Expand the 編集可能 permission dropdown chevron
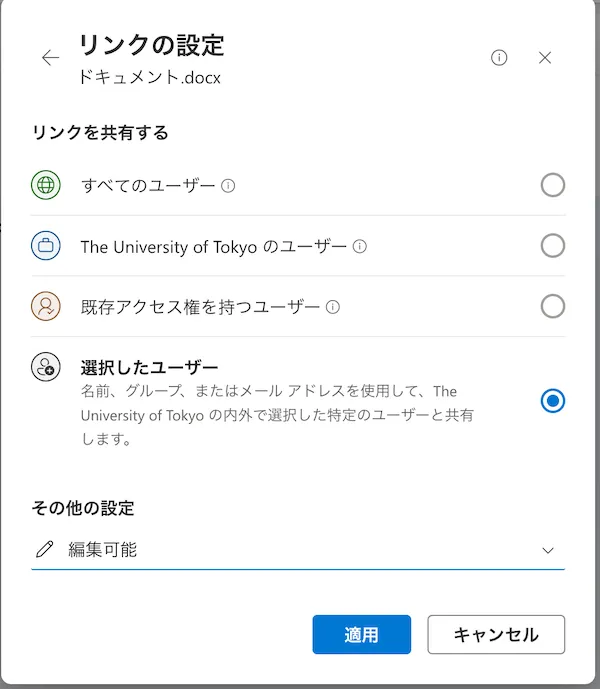The image size is (600, 689). 547,550
